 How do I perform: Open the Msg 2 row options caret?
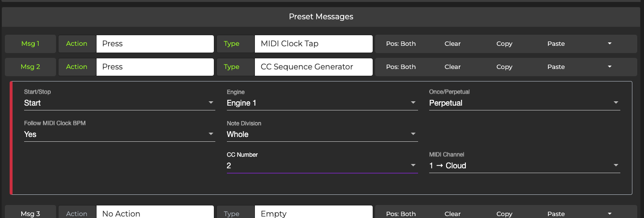point(609,67)
